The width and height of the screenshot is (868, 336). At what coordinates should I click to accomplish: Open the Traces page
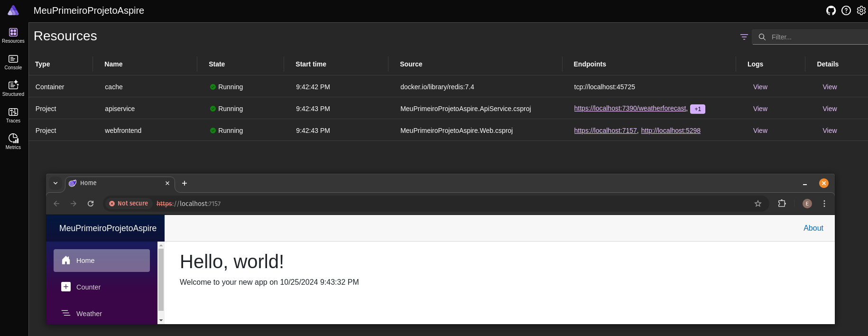13,115
